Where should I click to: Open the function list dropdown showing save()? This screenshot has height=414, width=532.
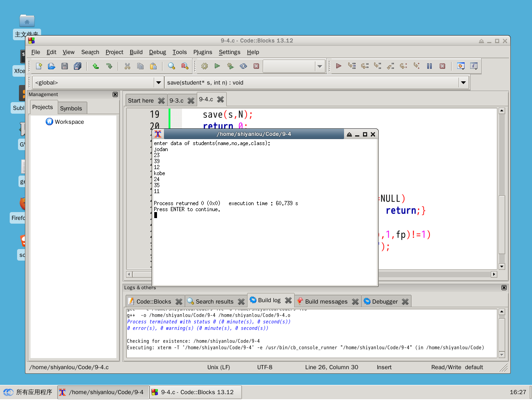[x=464, y=82]
